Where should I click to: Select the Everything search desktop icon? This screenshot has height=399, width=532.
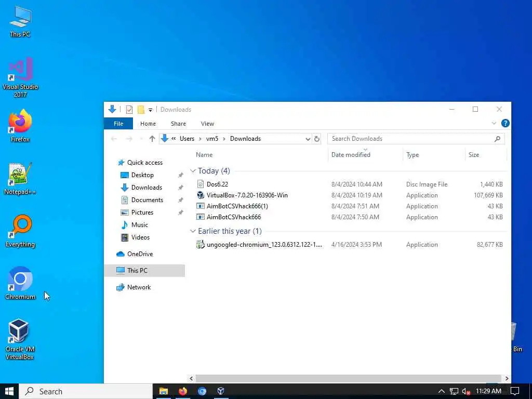pos(20,231)
